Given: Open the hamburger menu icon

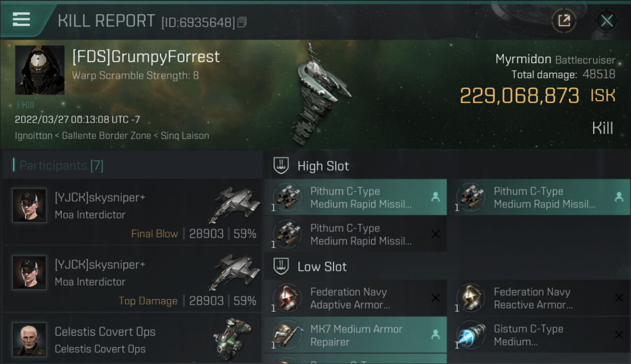Looking at the screenshot, I should pyautogui.click(x=21, y=19).
